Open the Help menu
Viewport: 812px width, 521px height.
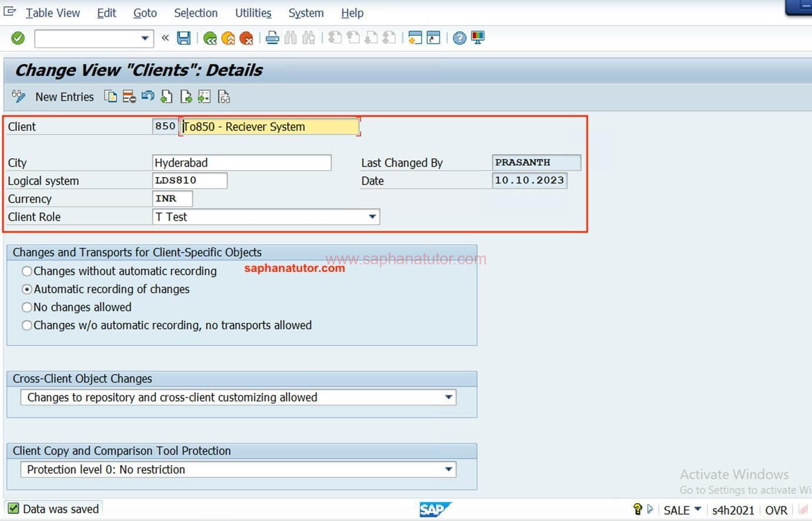point(352,13)
